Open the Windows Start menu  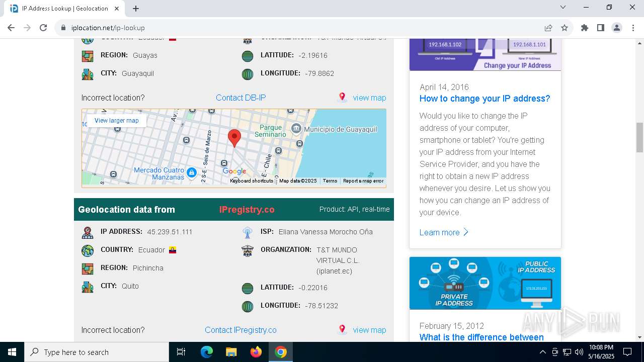coord(12,352)
